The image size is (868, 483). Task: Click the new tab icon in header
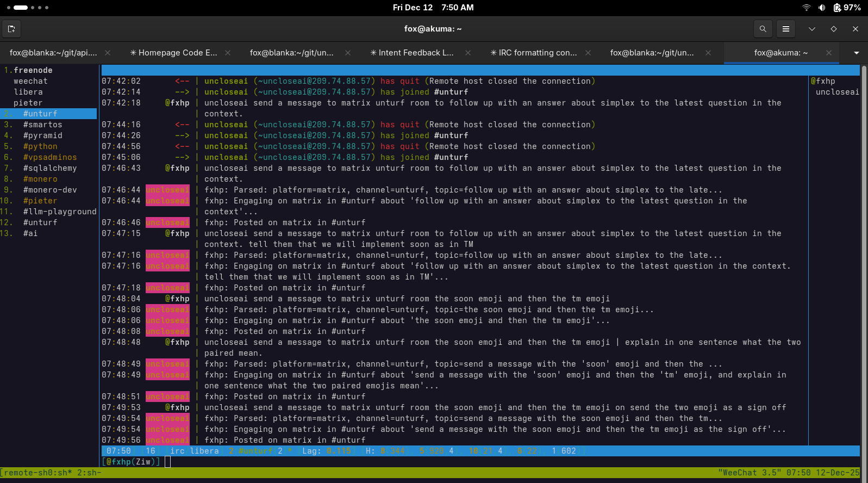click(11, 29)
